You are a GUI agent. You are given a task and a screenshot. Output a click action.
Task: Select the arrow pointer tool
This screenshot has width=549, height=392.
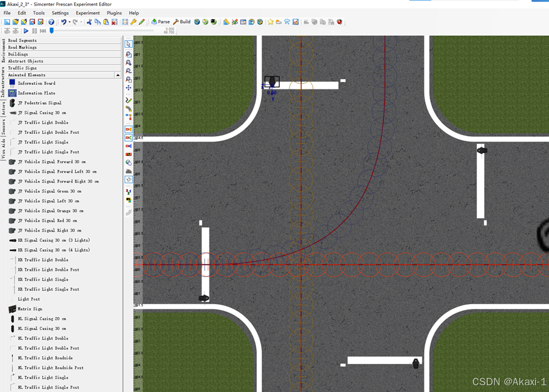coord(128,44)
